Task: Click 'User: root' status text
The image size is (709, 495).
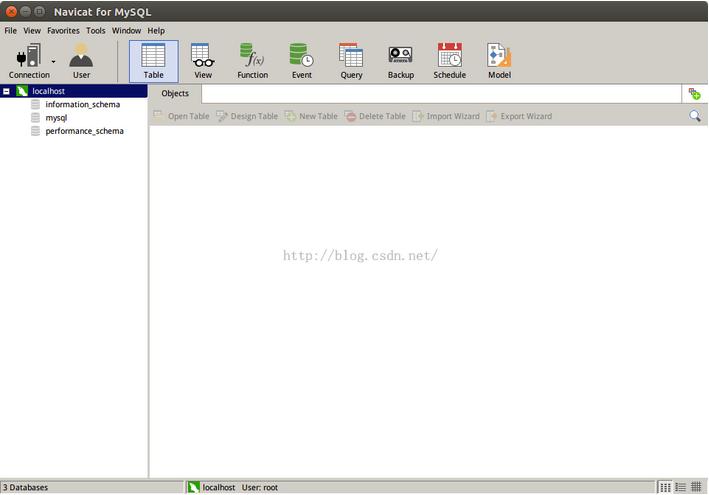Action: (x=260, y=488)
